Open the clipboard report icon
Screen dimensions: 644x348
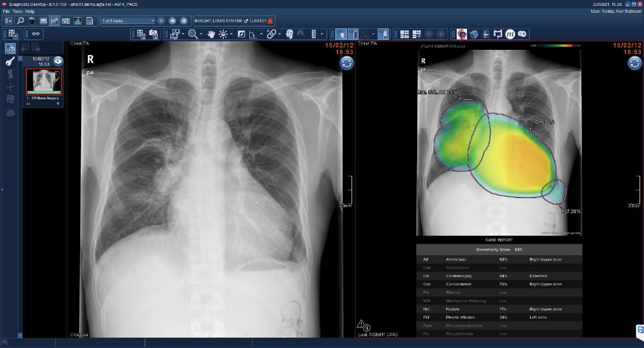[32, 21]
